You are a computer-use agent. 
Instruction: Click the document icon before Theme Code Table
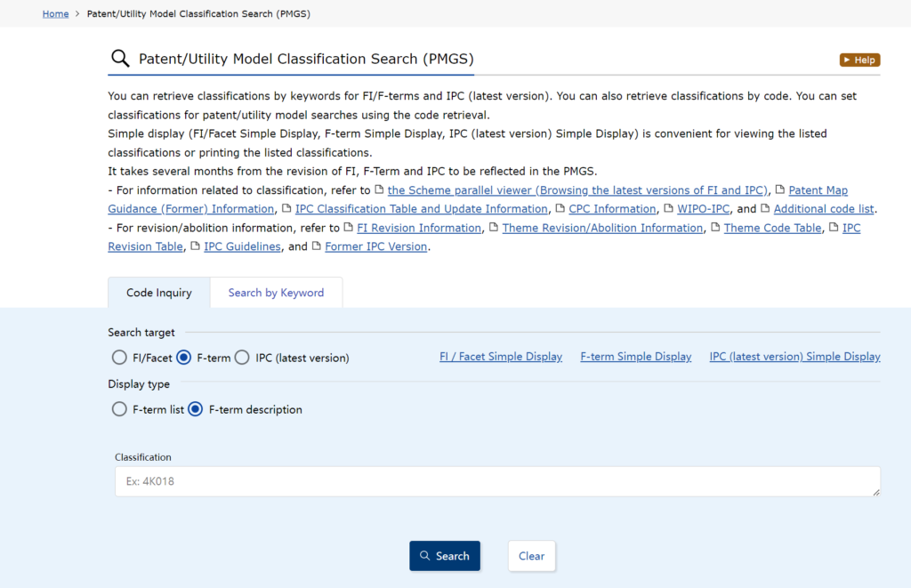click(x=715, y=228)
